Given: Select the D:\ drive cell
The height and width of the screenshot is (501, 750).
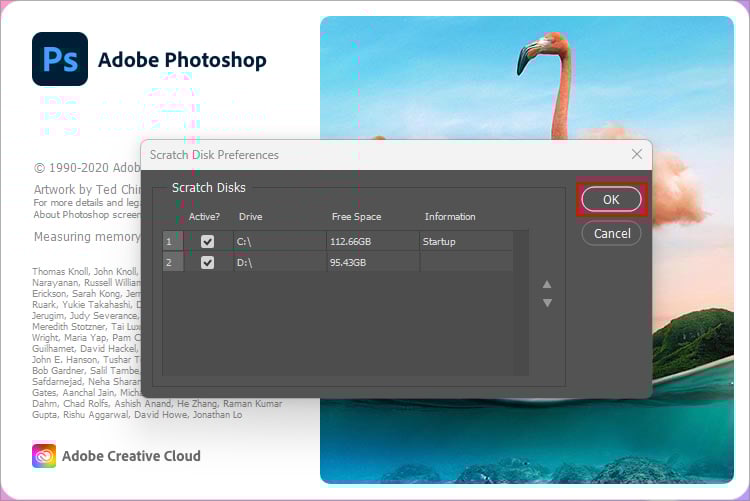Looking at the screenshot, I should click(280, 262).
